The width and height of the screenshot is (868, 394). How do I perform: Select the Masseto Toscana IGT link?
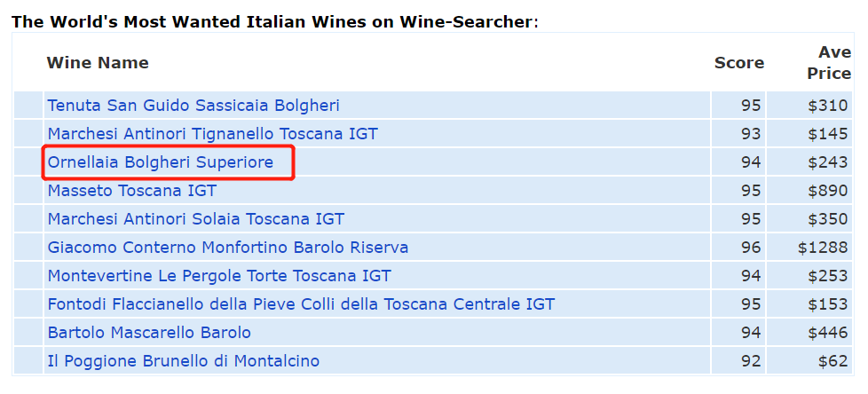tap(131, 191)
